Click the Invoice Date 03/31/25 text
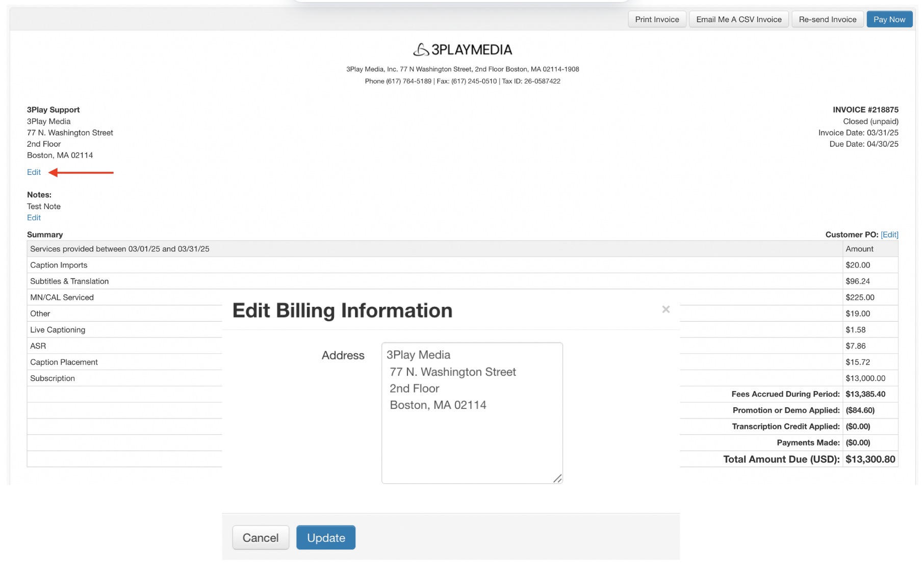Screen dimensions: 924x574 click(858, 133)
